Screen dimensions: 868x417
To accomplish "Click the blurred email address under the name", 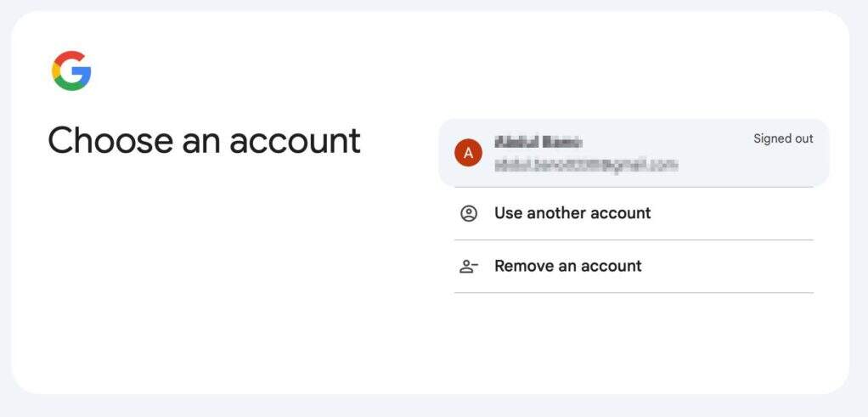I will [x=585, y=165].
